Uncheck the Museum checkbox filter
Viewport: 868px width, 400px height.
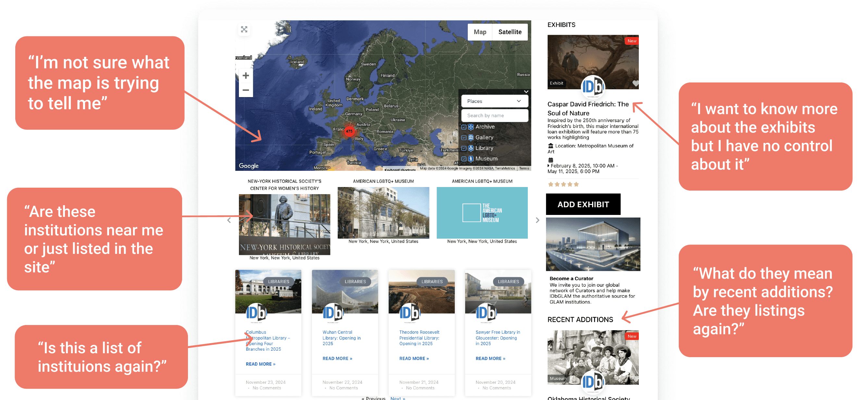[464, 159]
